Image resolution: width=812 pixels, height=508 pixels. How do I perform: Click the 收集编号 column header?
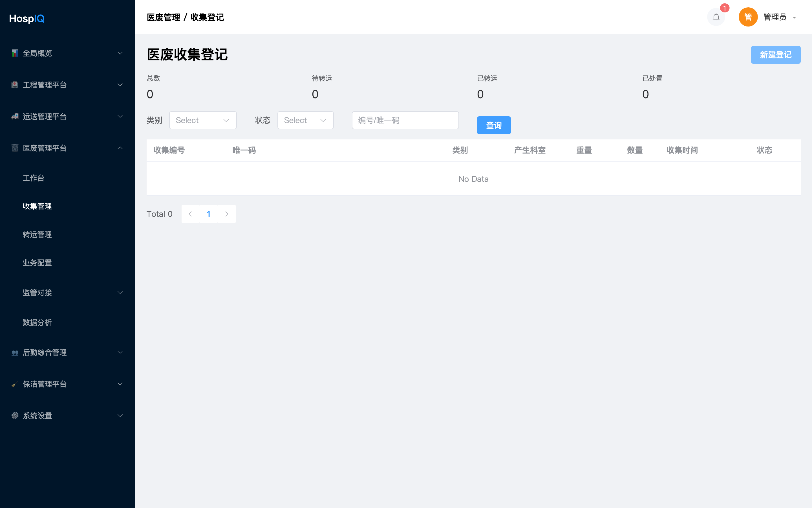(x=169, y=150)
